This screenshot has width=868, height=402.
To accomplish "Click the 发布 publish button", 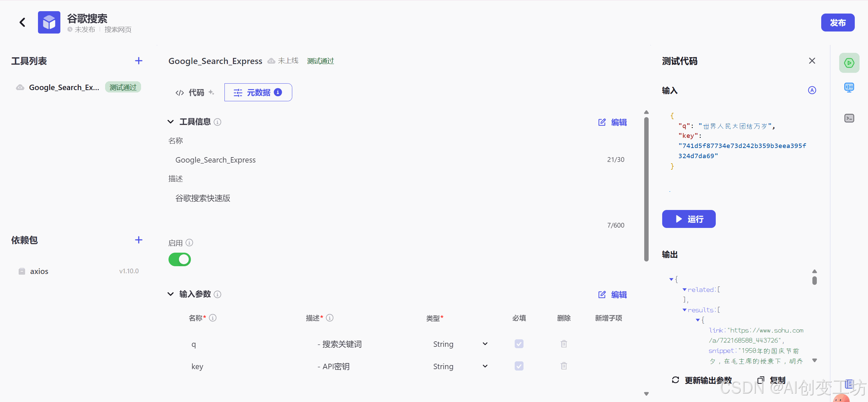I will pyautogui.click(x=837, y=23).
